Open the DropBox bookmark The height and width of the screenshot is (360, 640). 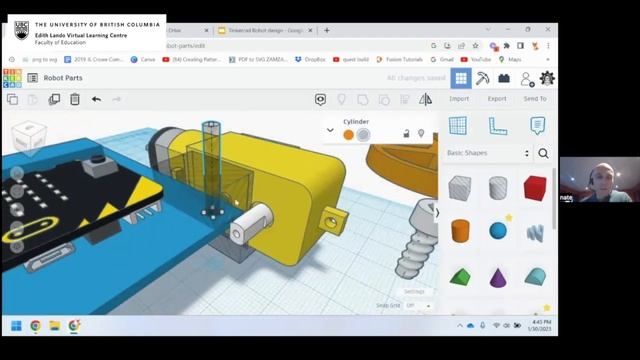[x=310, y=60]
